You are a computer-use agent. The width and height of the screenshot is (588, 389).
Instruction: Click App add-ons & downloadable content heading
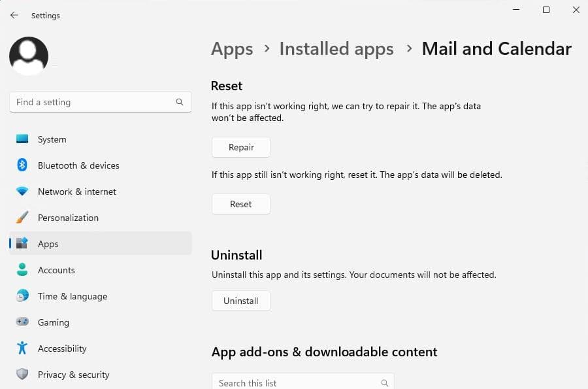324,352
